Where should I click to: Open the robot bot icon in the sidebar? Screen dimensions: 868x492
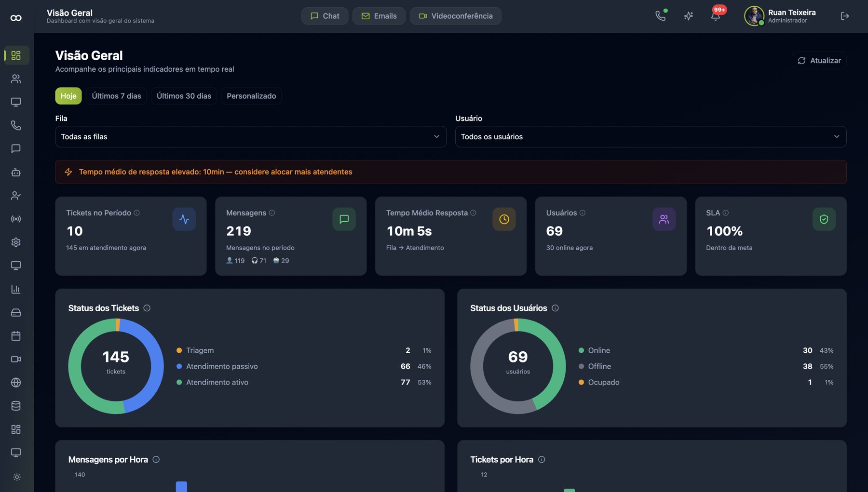(16, 172)
